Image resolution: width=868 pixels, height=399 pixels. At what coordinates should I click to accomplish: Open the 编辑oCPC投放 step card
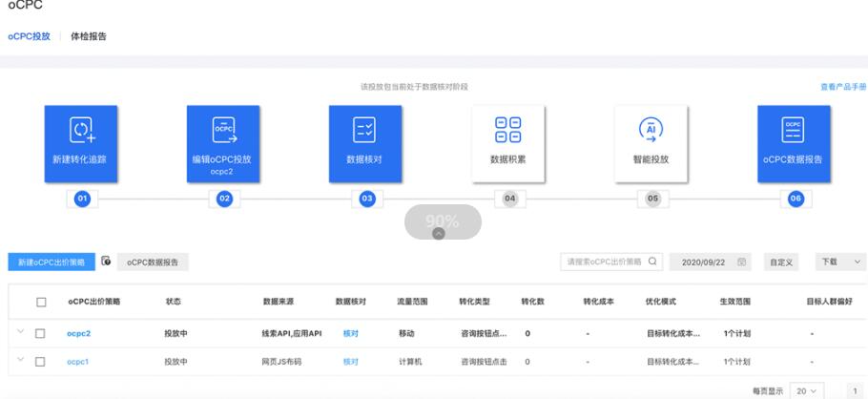click(222, 143)
